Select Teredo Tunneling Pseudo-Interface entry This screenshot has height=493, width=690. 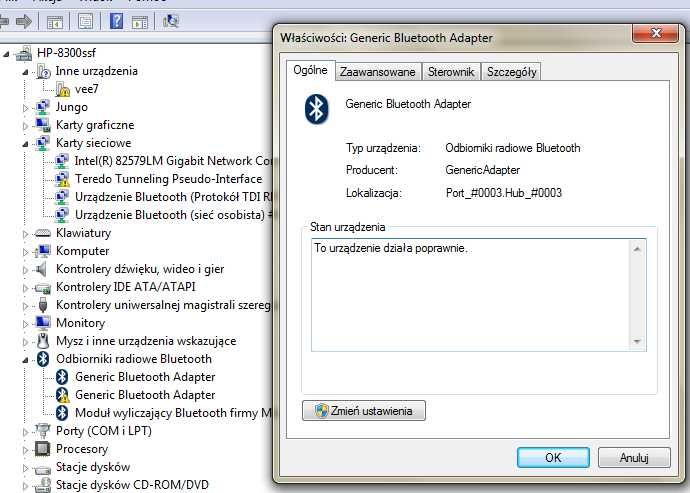point(169,179)
